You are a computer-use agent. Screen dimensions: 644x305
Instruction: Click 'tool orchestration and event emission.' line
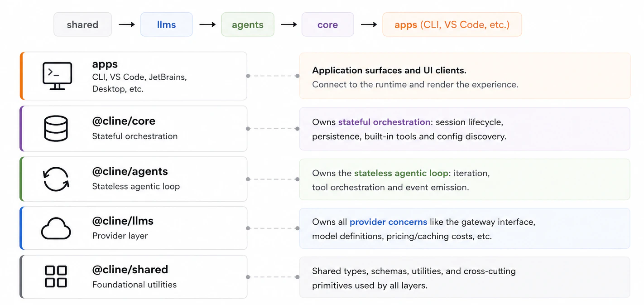pos(390,187)
